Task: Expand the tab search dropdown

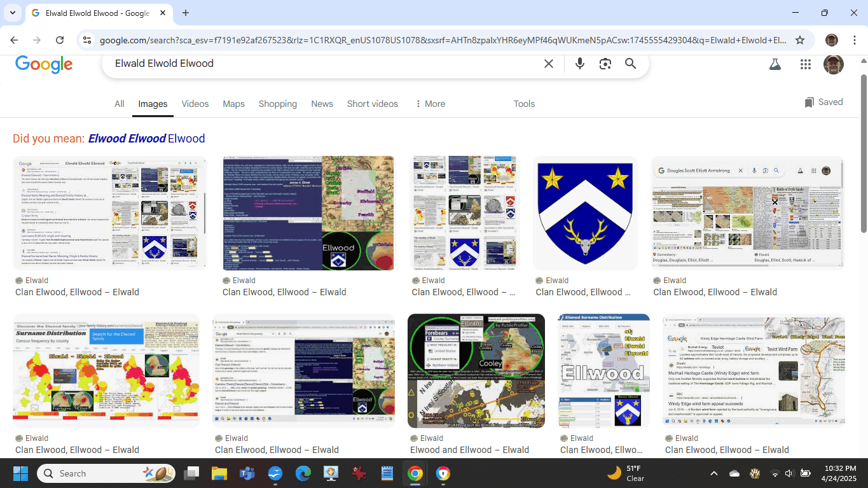Action: pos(12,13)
